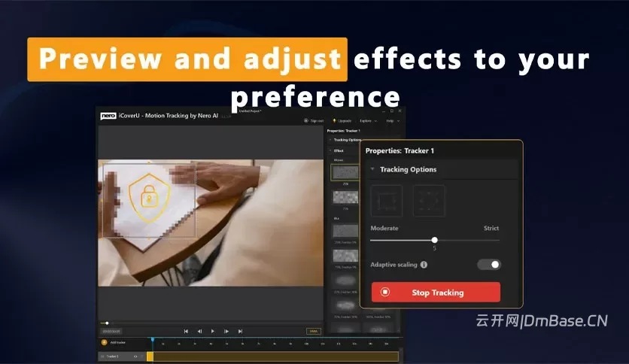This screenshot has width=629, height=364.
Task: Click the Stop Tracking button
Action: coord(436,293)
